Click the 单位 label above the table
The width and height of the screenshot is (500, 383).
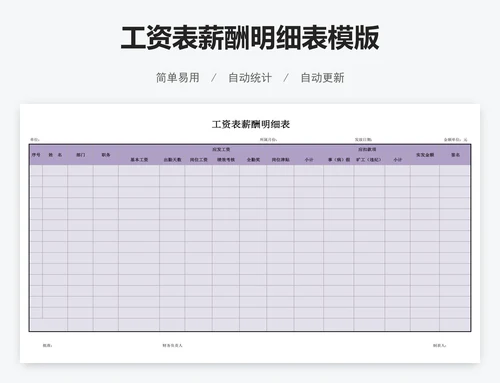[x=35, y=140]
